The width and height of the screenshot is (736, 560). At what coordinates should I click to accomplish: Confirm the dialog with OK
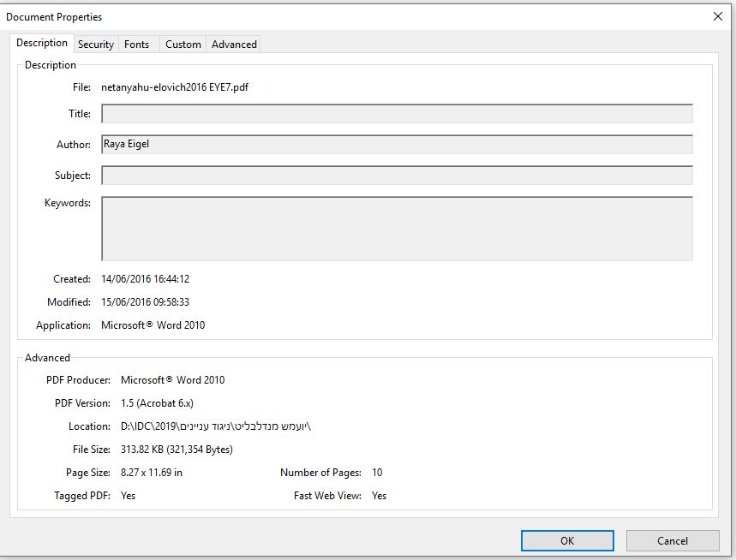pos(567,540)
